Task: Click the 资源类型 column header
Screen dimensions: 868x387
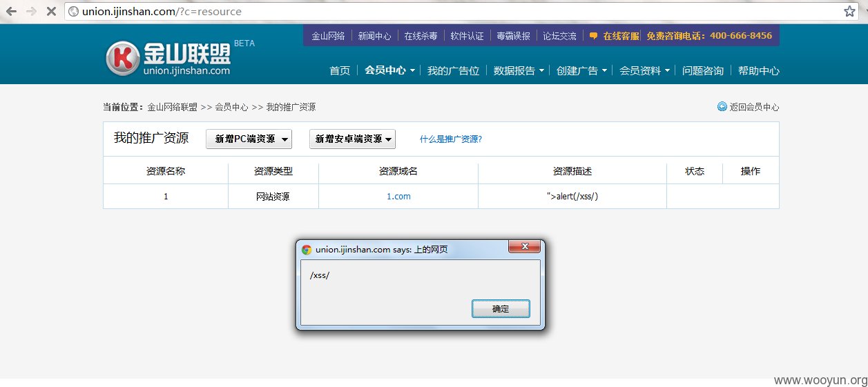Action: click(273, 171)
